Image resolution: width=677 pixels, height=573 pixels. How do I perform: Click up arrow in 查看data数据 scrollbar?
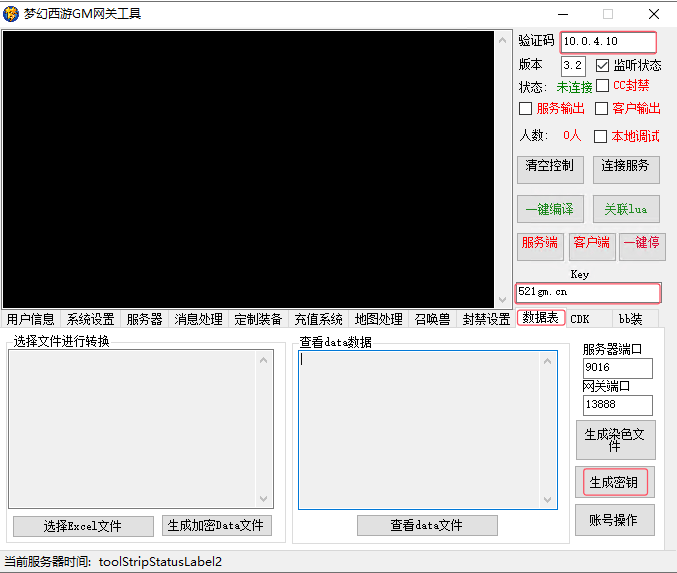click(x=547, y=360)
